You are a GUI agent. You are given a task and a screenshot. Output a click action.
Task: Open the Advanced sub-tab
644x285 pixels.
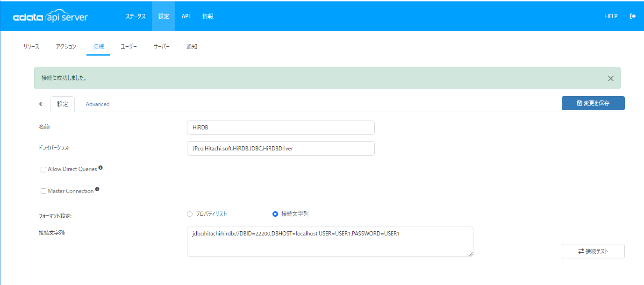(x=98, y=104)
